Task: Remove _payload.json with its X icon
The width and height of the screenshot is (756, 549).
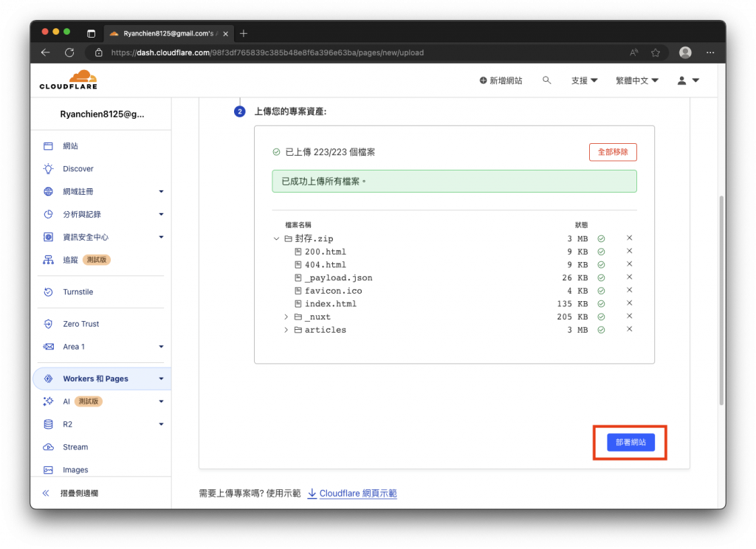Action: (x=629, y=277)
